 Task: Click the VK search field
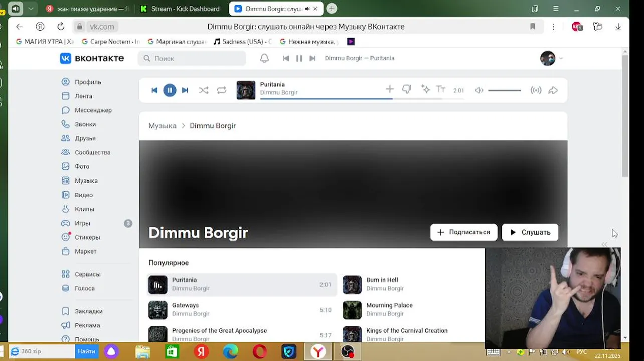point(192,58)
